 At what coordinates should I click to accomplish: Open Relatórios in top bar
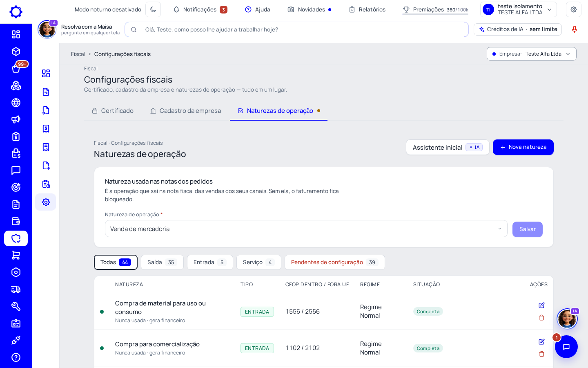click(367, 9)
